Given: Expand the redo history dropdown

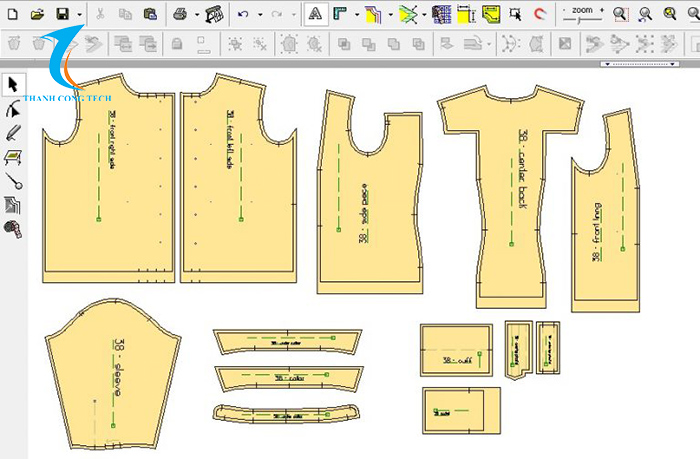Looking at the screenshot, I should (294, 15).
